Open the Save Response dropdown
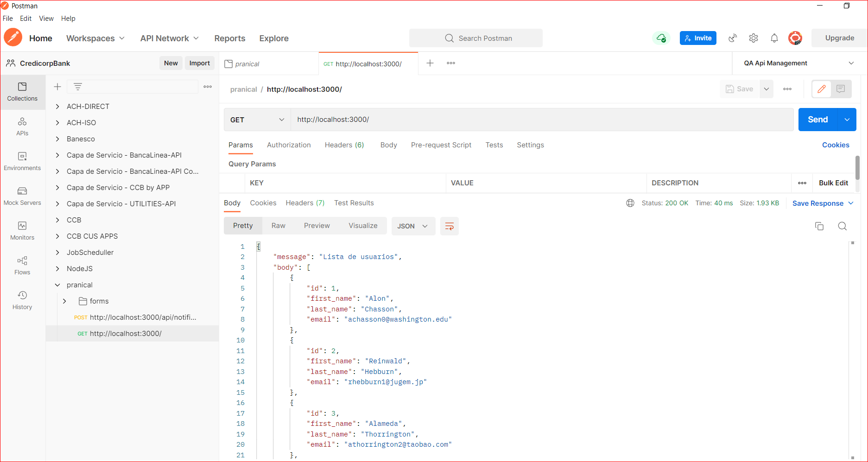The height and width of the screenshot is (462, 868). [823, 203]
